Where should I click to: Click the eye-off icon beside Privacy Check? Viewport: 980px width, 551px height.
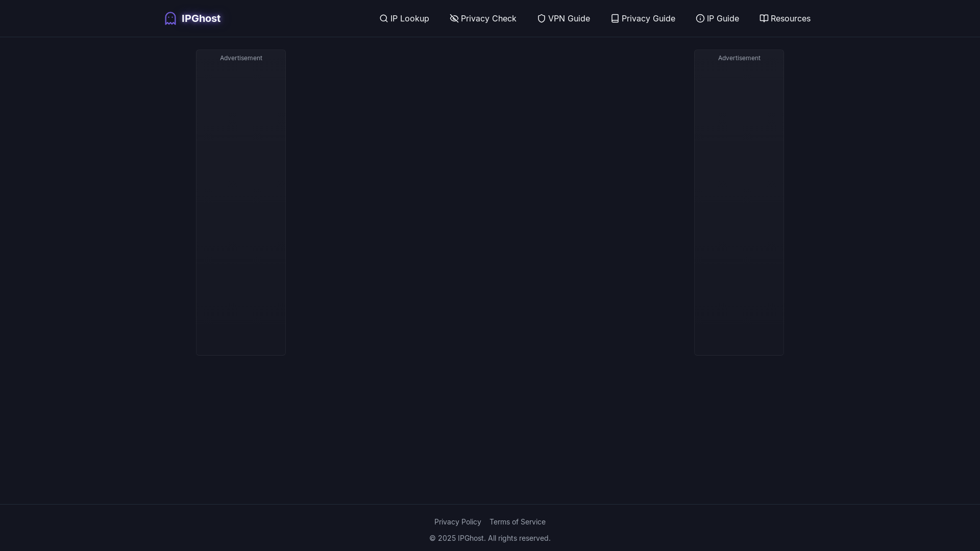tap(454, 18)
